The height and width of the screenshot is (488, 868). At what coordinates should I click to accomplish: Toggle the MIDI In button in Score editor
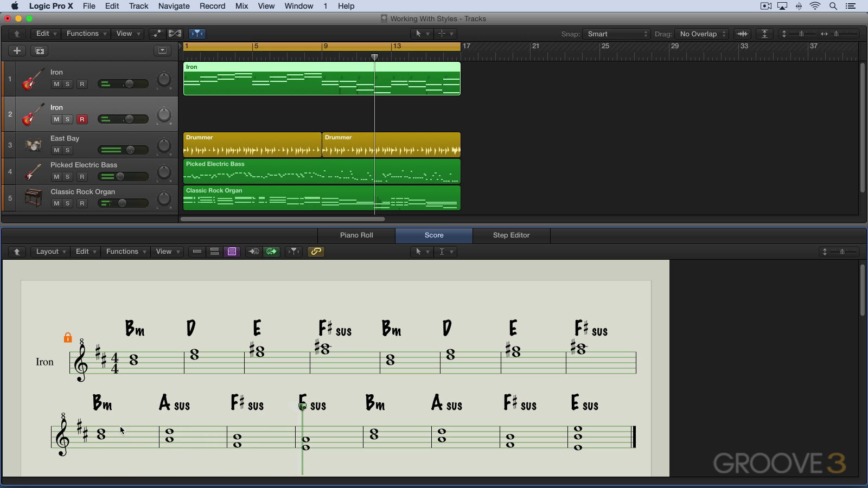(x=253, y=252)
